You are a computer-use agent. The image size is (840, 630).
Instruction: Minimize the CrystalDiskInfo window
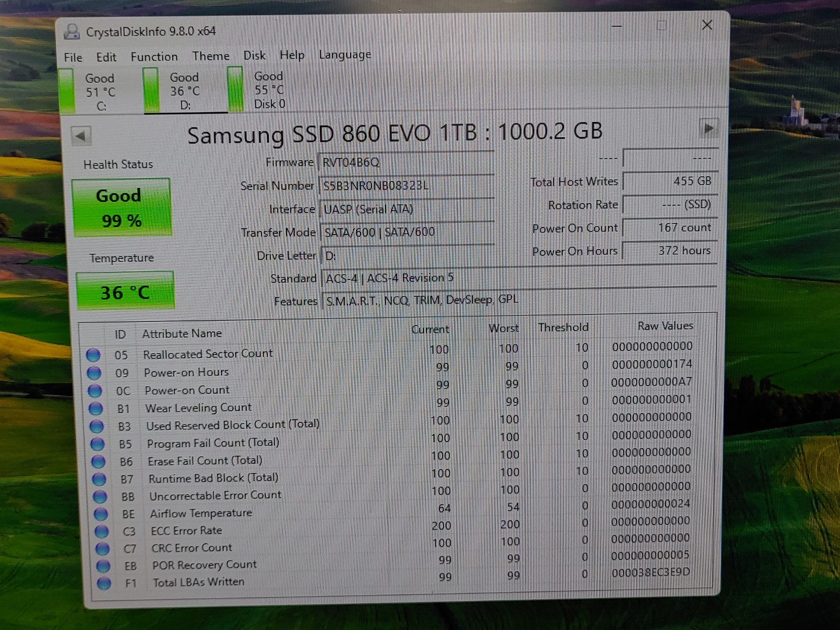coord(617,26)
